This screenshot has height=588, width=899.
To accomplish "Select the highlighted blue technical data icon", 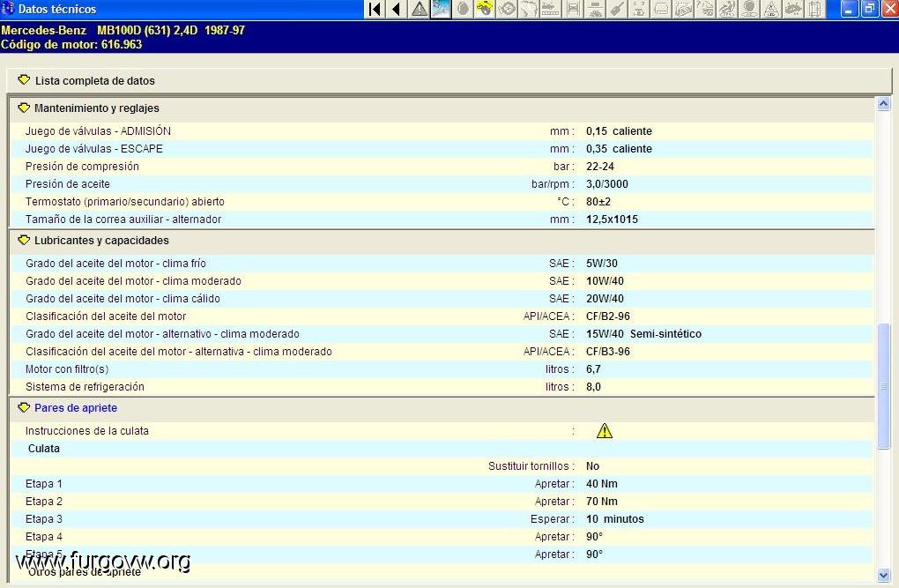I will click(x=441, y=9).
